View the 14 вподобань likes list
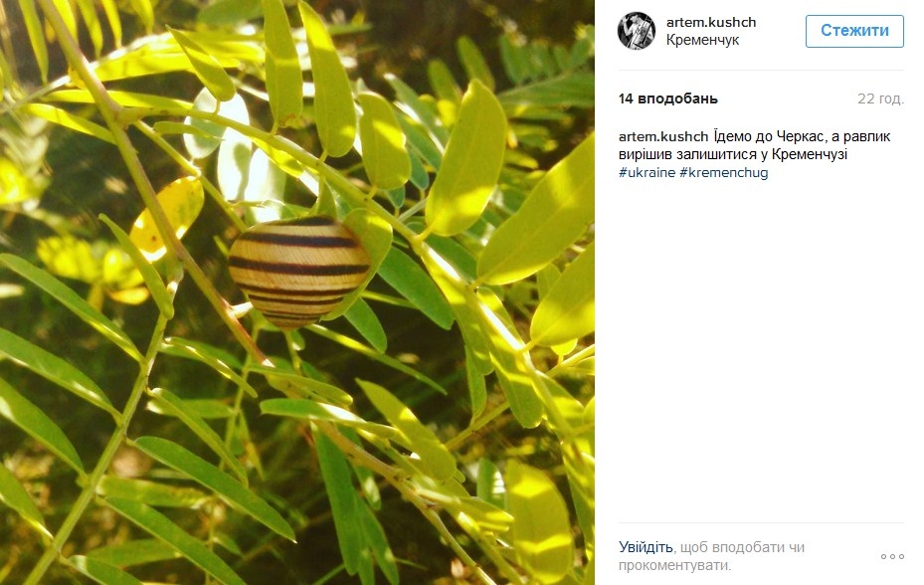This screenshot has height=585, width=924. (667, 98)
